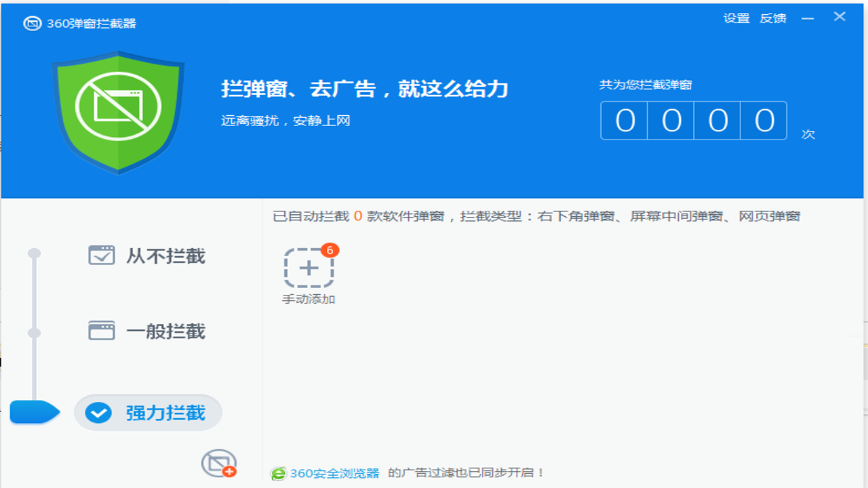868x488 pixels.
Task: Click the subtitle 远离骚扰，安静上网
Action: pyautogui.click(x=285, y=121)
